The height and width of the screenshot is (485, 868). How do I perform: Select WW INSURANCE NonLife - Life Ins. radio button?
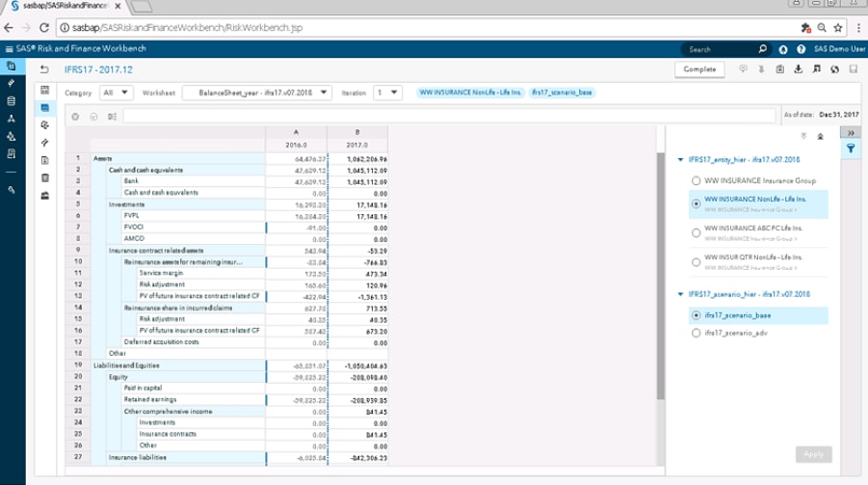[696, 204]
